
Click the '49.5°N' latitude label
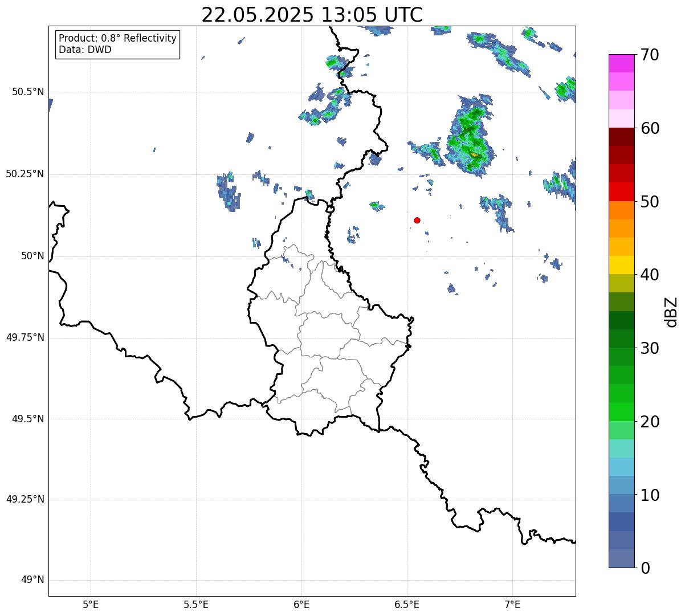click(x=28, y=419)
